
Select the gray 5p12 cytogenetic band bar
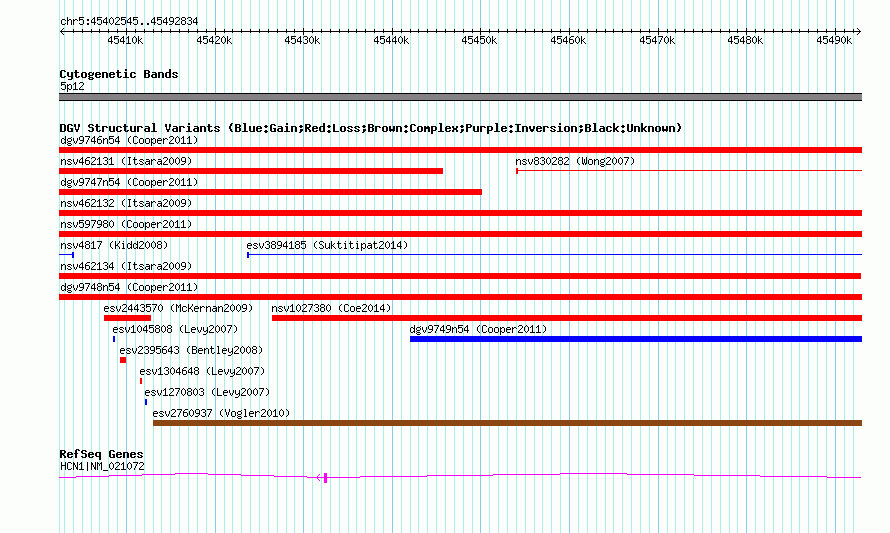tap(460, 97)
